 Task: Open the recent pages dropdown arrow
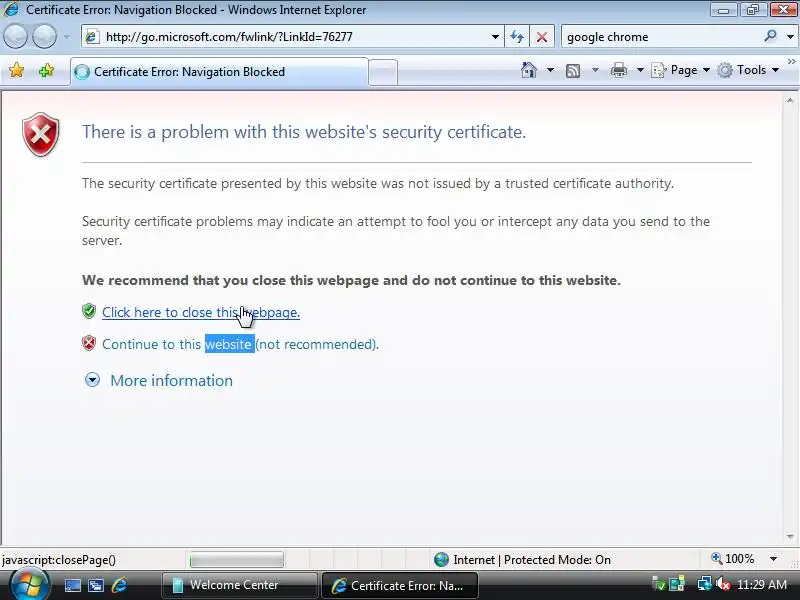click(67, 37)
